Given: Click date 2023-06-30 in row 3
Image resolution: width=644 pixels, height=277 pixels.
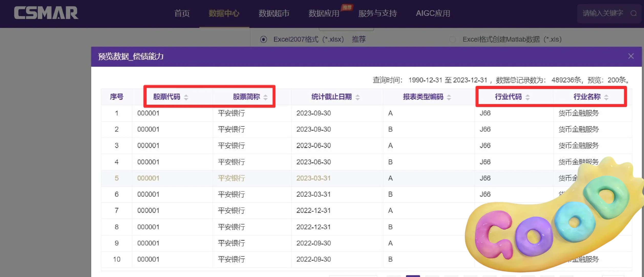Looking at the screenshot, I should pyautogui.click(x=314, y=146).
